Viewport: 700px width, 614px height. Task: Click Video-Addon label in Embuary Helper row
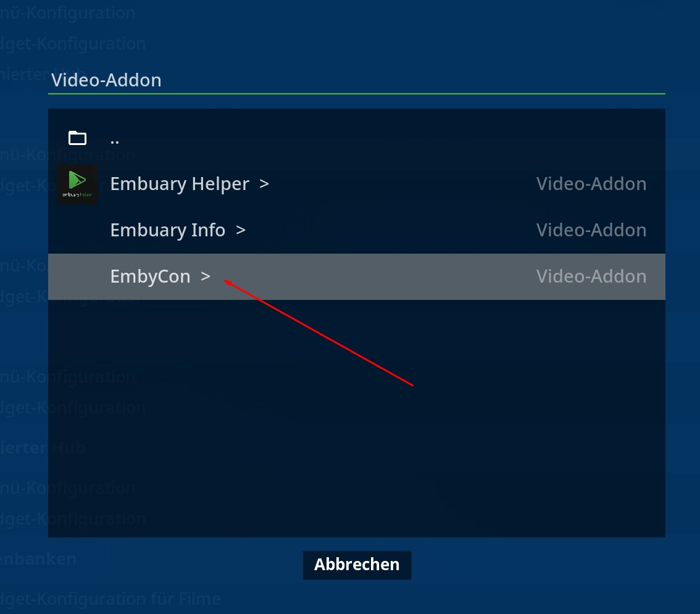(591, 184)
